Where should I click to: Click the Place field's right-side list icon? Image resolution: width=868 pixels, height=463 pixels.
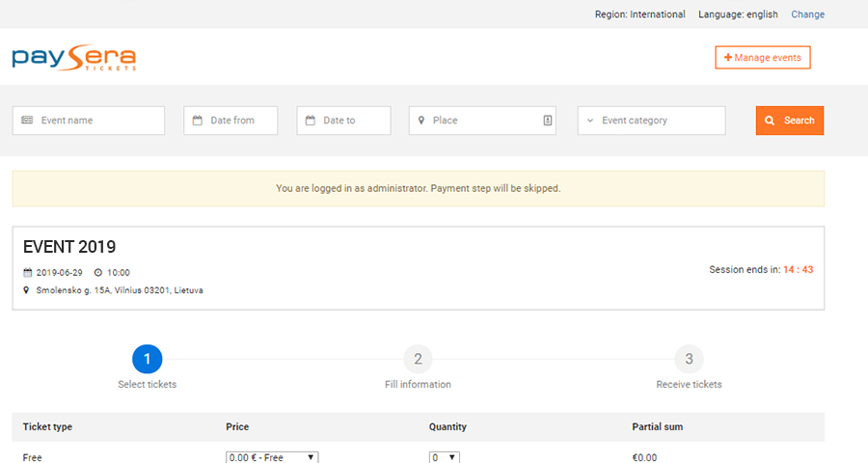pos(547,121)
